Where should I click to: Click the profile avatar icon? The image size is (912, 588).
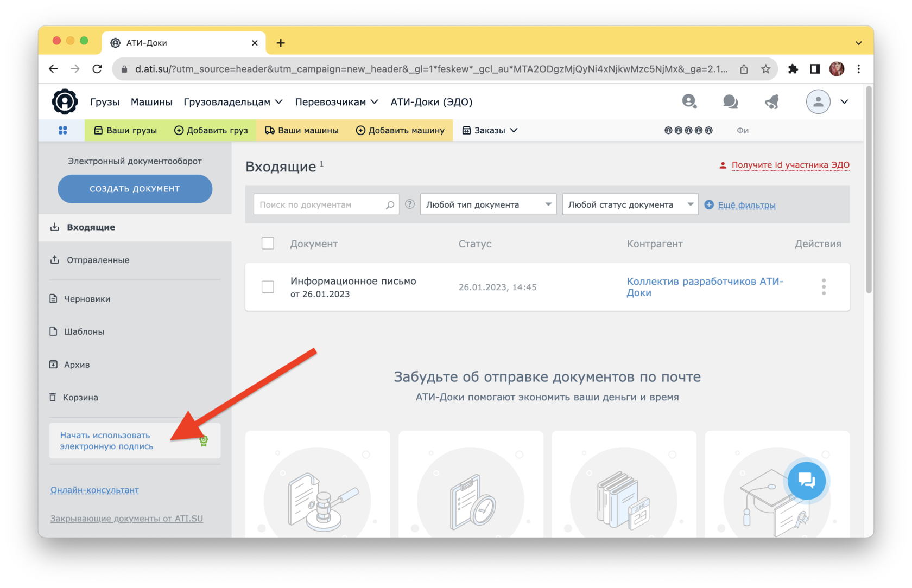(x=818, y=101)
